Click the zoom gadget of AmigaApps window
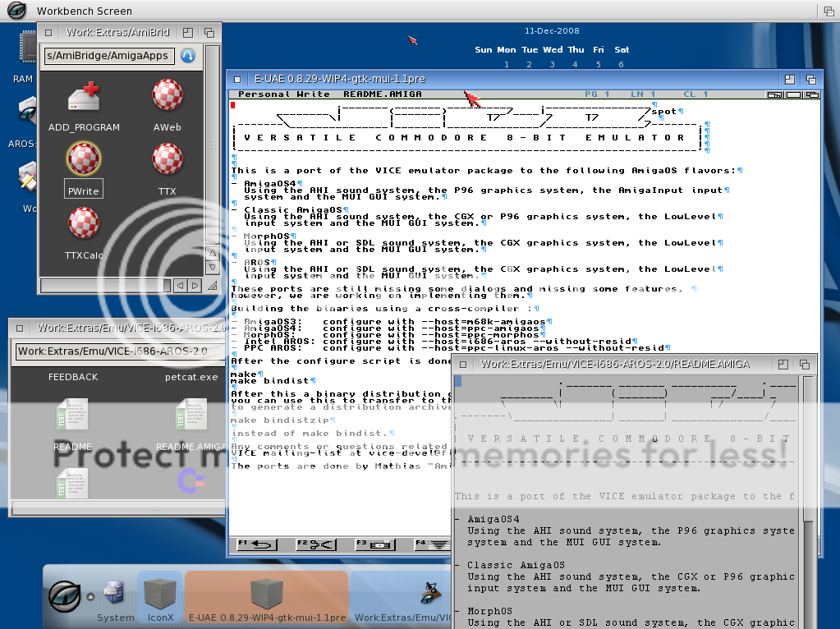 point(187,33)
